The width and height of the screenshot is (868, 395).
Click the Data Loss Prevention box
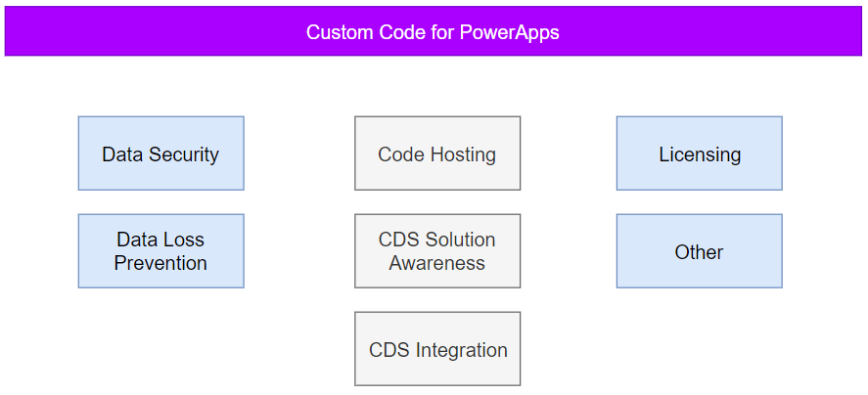161,251
